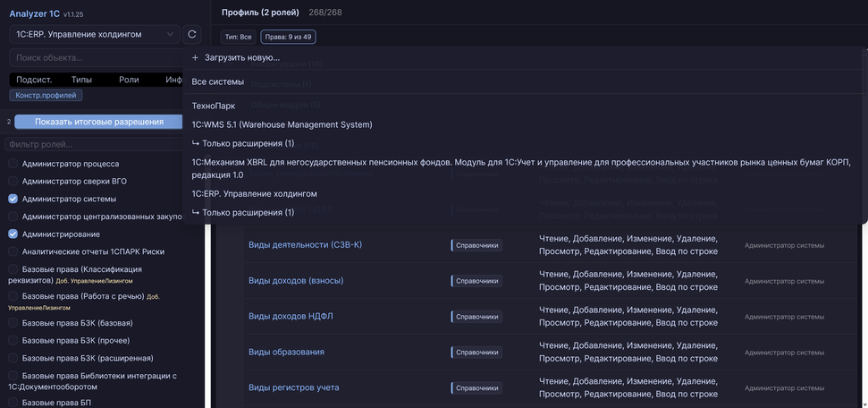Enable Аналитические отчеты 1СПАРК Риски role
Viewport: 868px width, 408px height.
[13, 251]
